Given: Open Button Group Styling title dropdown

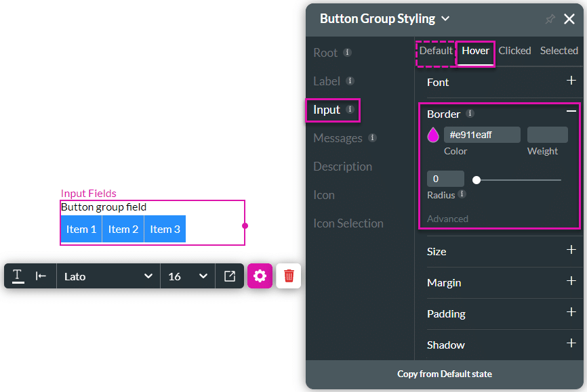Looking at the screenshot, I should coord(445,19).
